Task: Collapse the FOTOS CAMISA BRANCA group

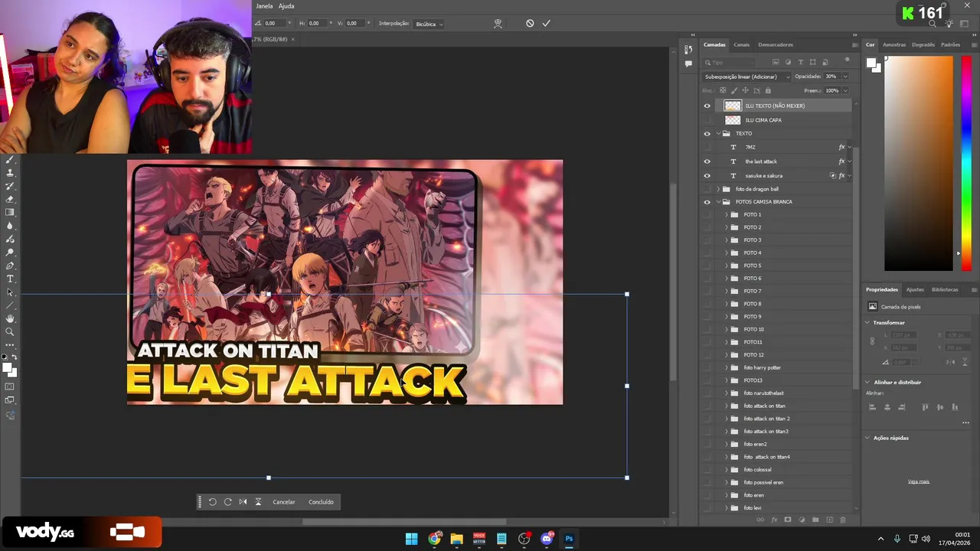Action: click(718, 202)
